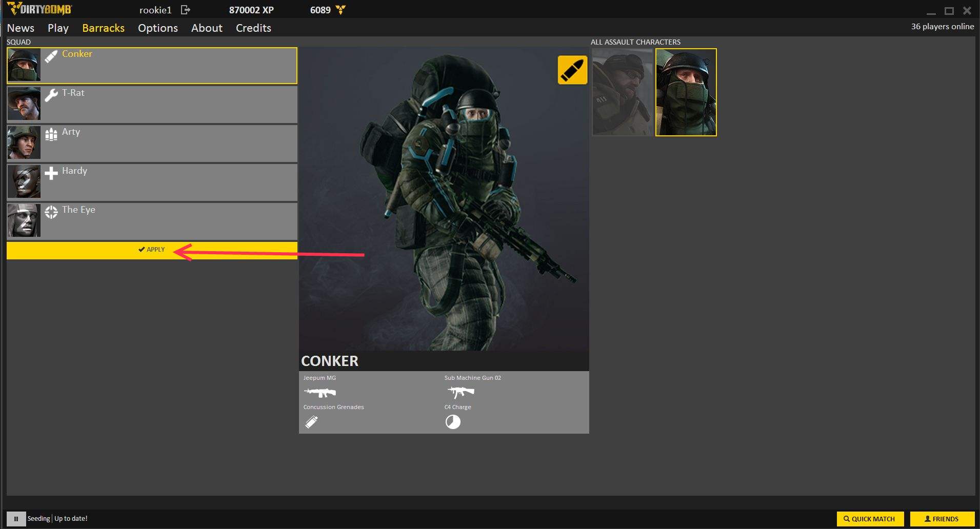
Task: Select the highlighted Conker character thumbnail
Action: point(686,92)
